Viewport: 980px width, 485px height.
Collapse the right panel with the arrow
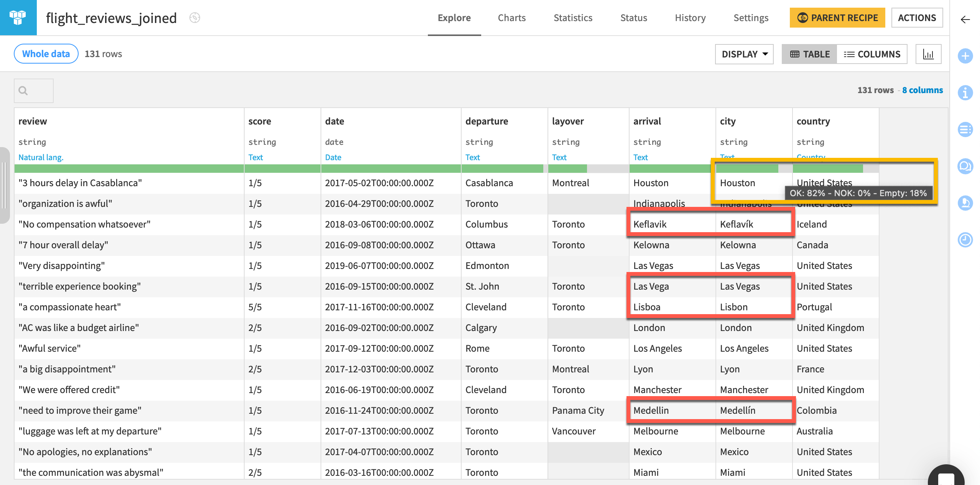(x=965, y=20)
